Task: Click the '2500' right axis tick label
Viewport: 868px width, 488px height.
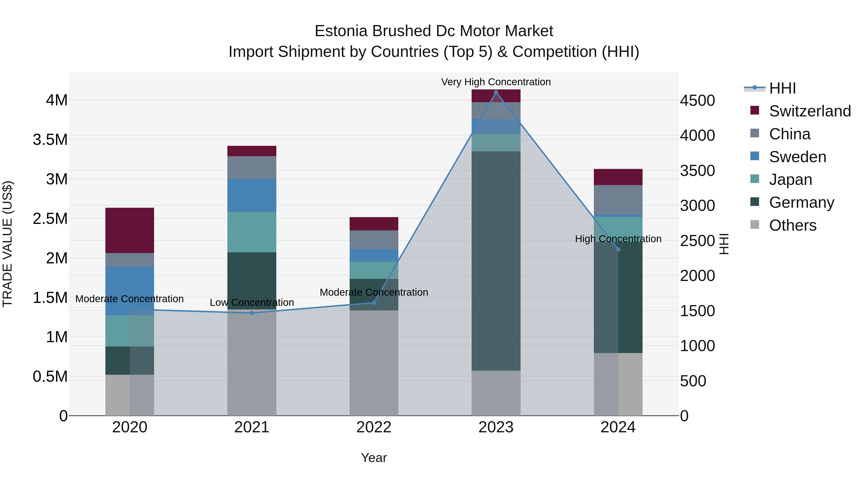Action: [x=698, y=241]
